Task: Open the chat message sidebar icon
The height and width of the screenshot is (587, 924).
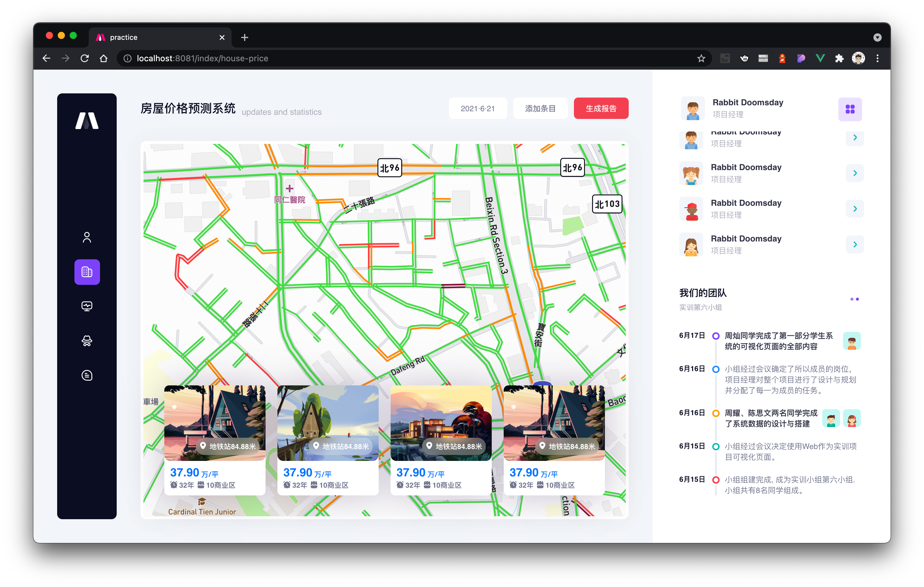Action: [87, 375]
